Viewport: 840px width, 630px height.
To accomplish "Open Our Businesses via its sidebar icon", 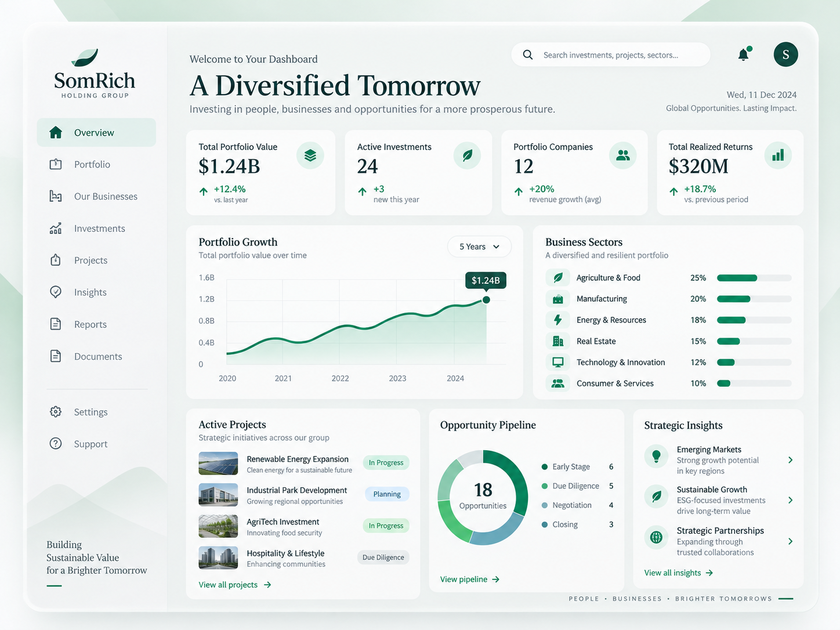I will (x=56, y=196).
